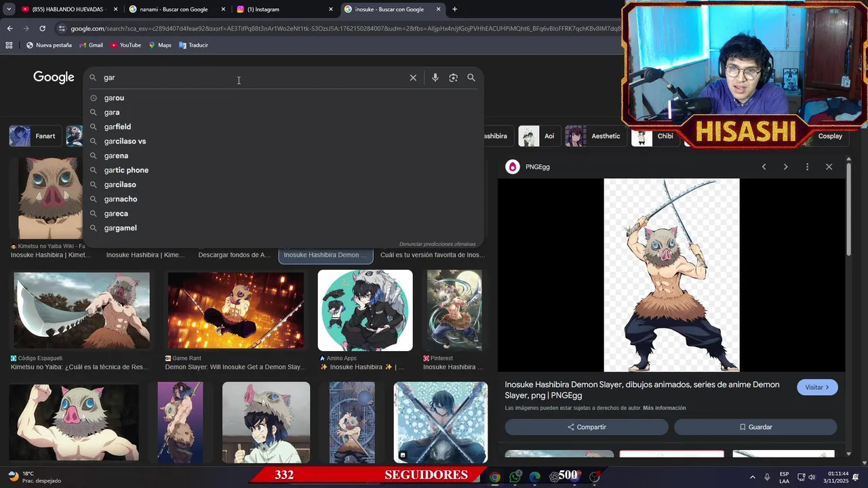The width and height of the screenshot is (868, 488).
Task: Filter images by Aesthetic chip
Action: pos(594,136)
